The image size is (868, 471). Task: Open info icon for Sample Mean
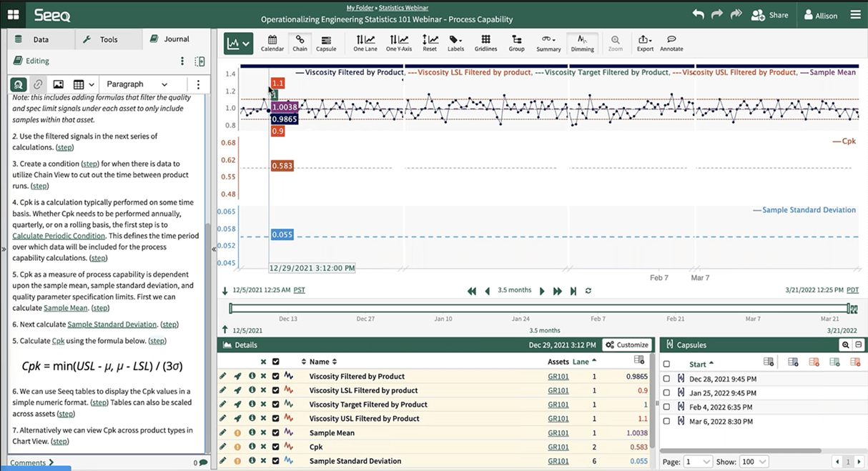coord(252,432)
